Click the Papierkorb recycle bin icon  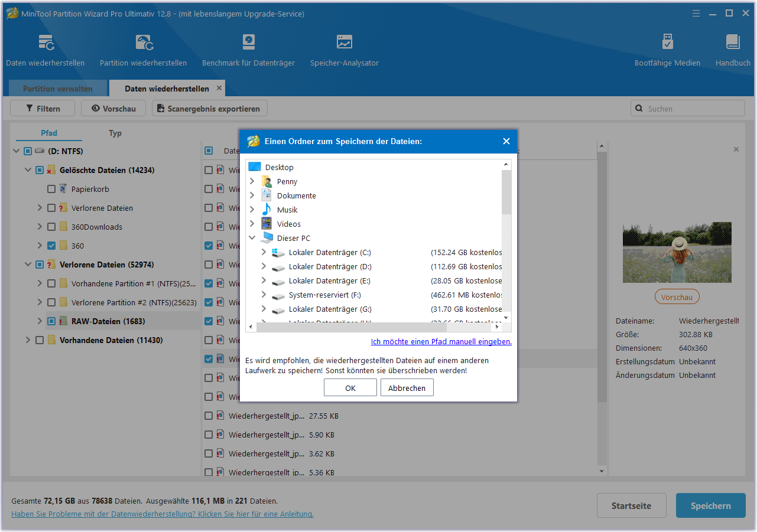[x=63, y=189]
